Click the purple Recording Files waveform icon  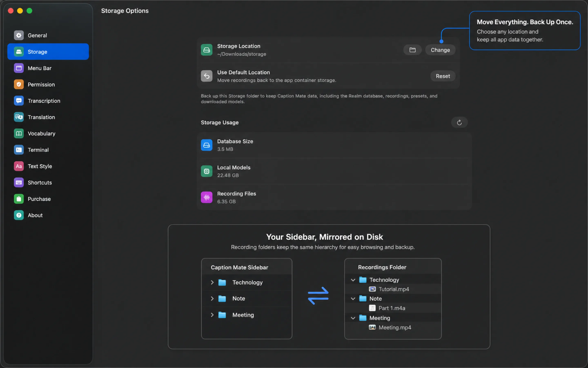[x=207, y=197]
